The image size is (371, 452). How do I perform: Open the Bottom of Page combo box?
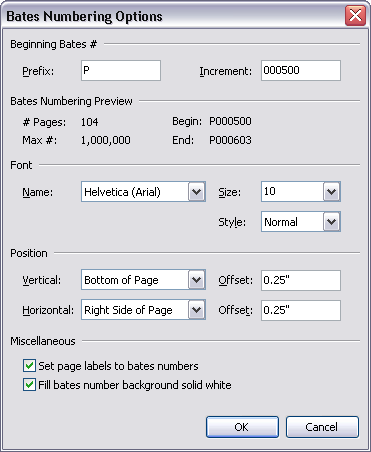pos(143,280)
